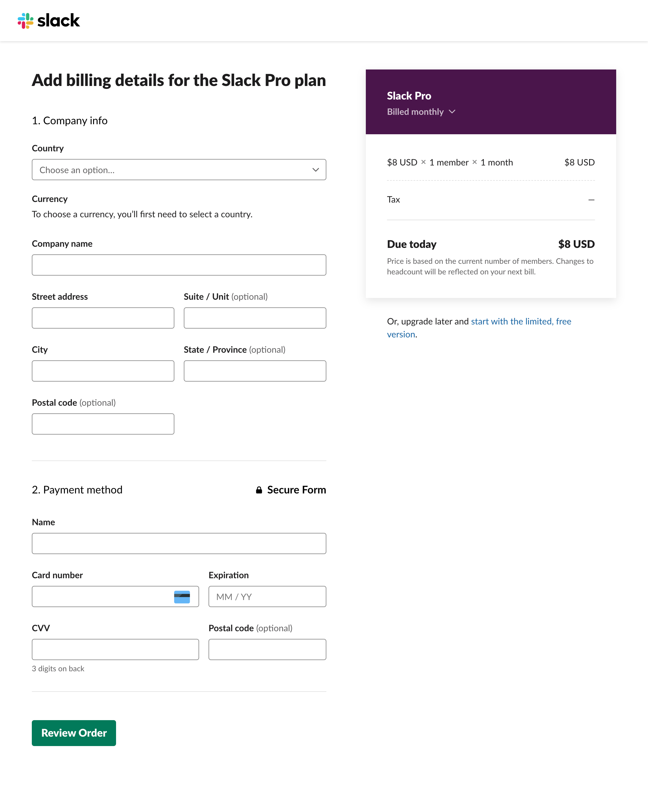Click the credit card icon in card number field
This screenshot has height=812, width=648.
point(182,596)
